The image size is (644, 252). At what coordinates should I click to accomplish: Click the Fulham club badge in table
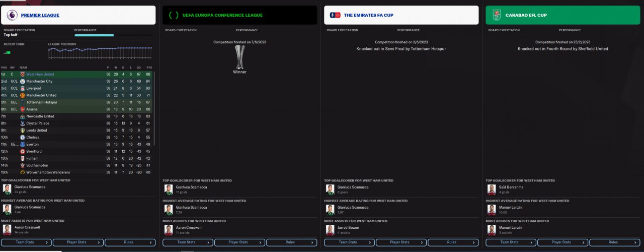[22, 158]
